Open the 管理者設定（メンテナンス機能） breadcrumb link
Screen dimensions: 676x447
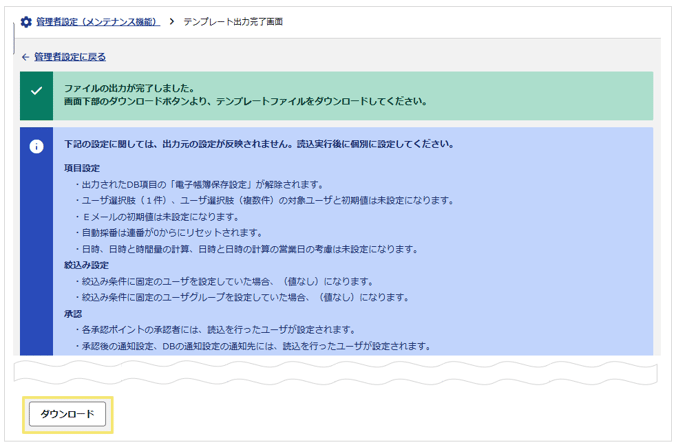pos(98,22)
